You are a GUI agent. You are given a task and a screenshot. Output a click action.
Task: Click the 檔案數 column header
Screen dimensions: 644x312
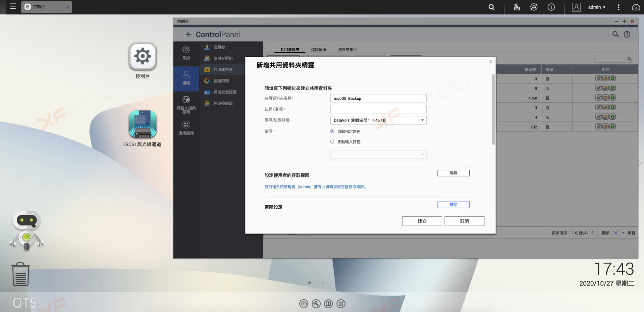pyautogui.click(x=519, y=69)
